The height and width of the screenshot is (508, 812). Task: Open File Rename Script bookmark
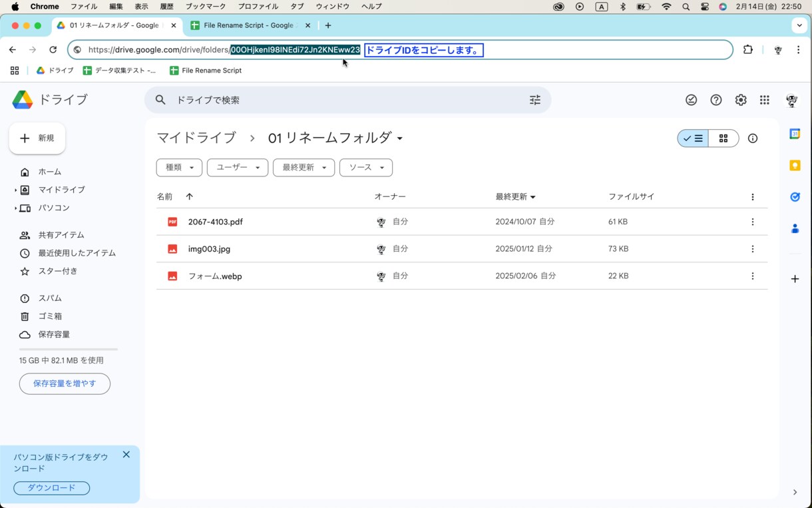[205, 71]
